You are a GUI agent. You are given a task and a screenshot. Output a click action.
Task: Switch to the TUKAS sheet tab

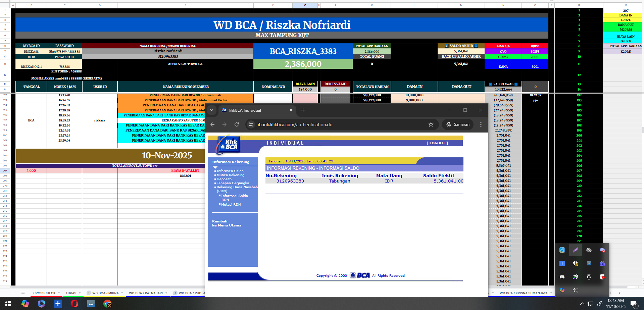click(x=71, y=293)
